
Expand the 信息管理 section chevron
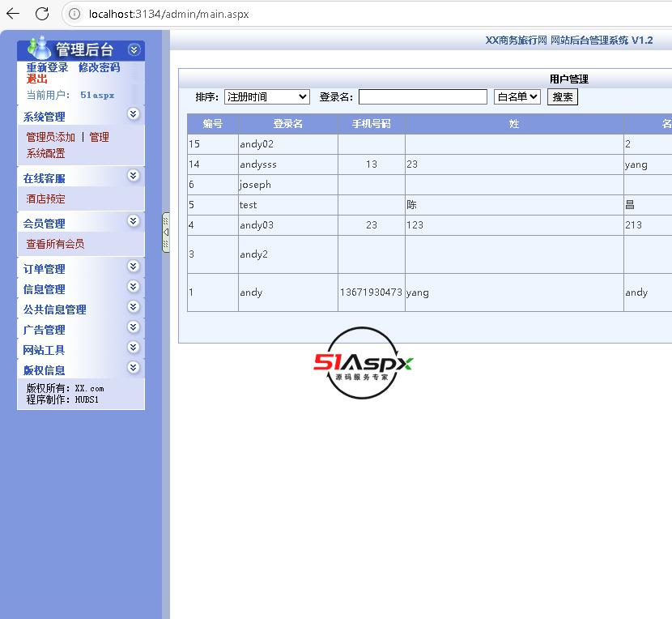click(134, 286)
